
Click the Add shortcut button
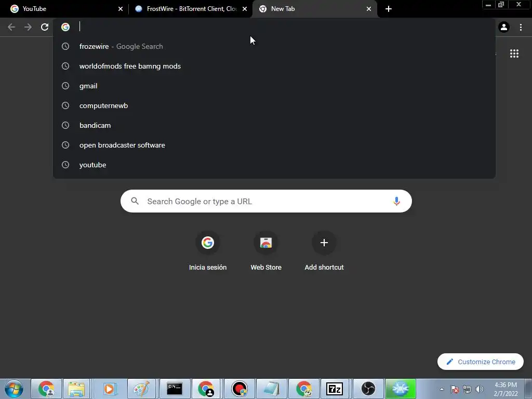(x=324, y=251)
